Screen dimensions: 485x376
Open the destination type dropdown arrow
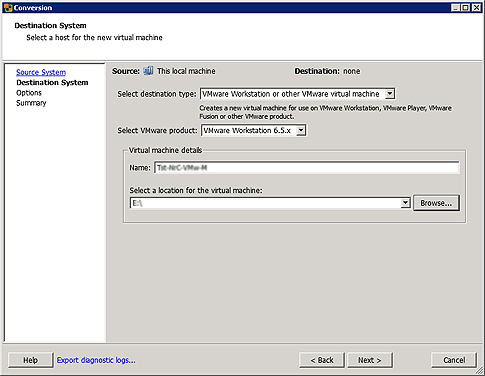(389, 94)
